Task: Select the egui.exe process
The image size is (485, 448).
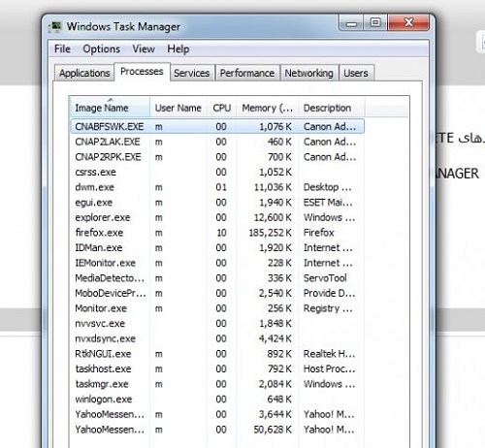Action: coord(217,203)
